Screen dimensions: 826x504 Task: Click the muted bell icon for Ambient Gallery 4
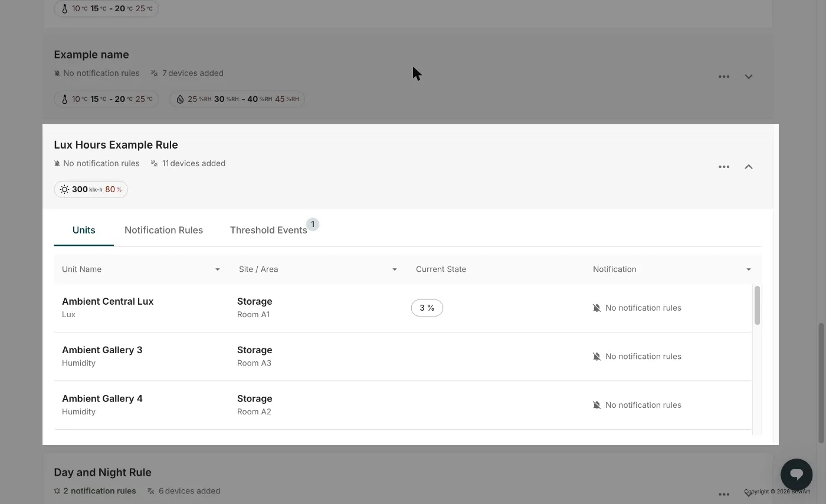click(596, 405)
